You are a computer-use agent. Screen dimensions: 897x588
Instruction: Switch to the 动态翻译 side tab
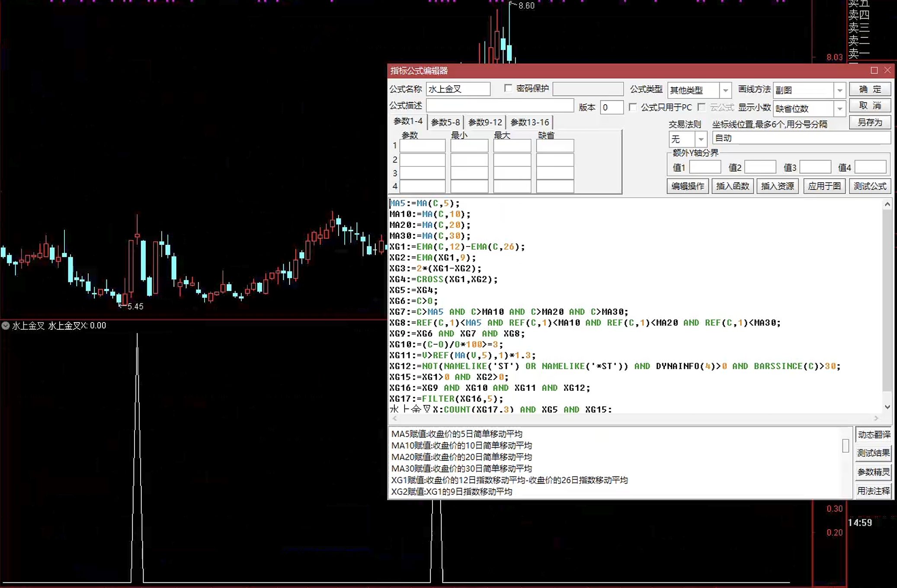874,435
